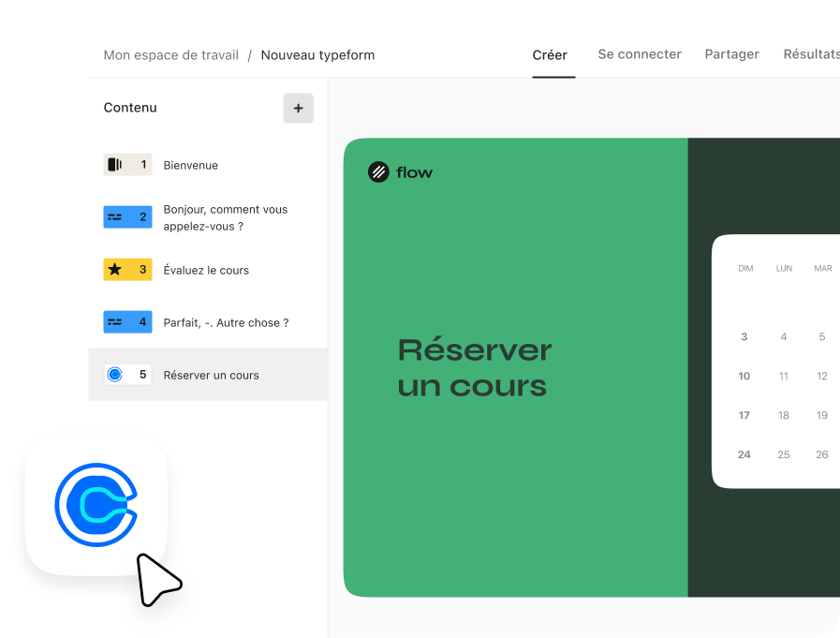840x638 pixels.
Task: Navigate to Mon espace de travail breadcrumb
Action: pos(170,55)
